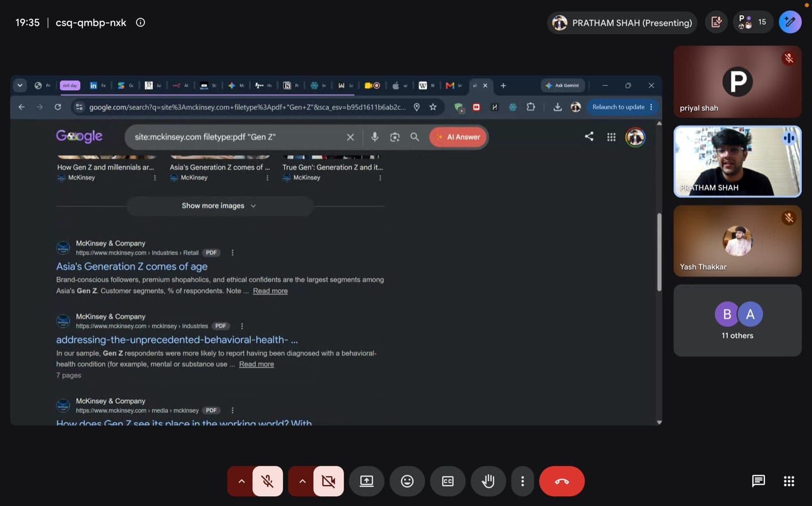Open 'Asia's Generation Z comes of age' result

point(132,266)
